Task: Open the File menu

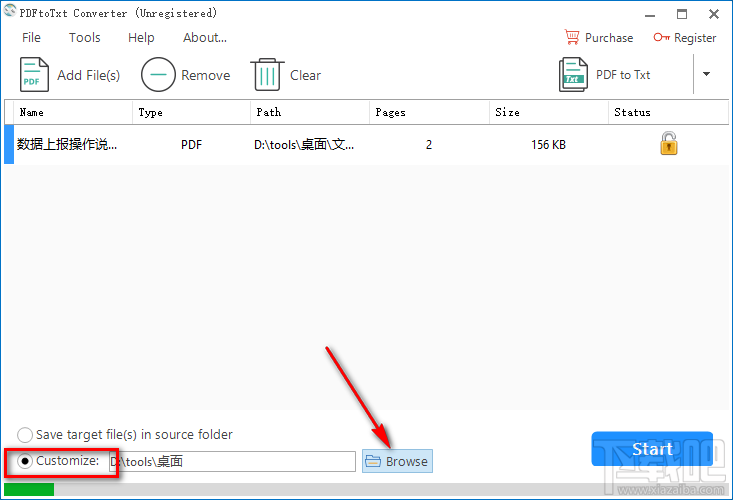Action: click(x=31, y=37)
